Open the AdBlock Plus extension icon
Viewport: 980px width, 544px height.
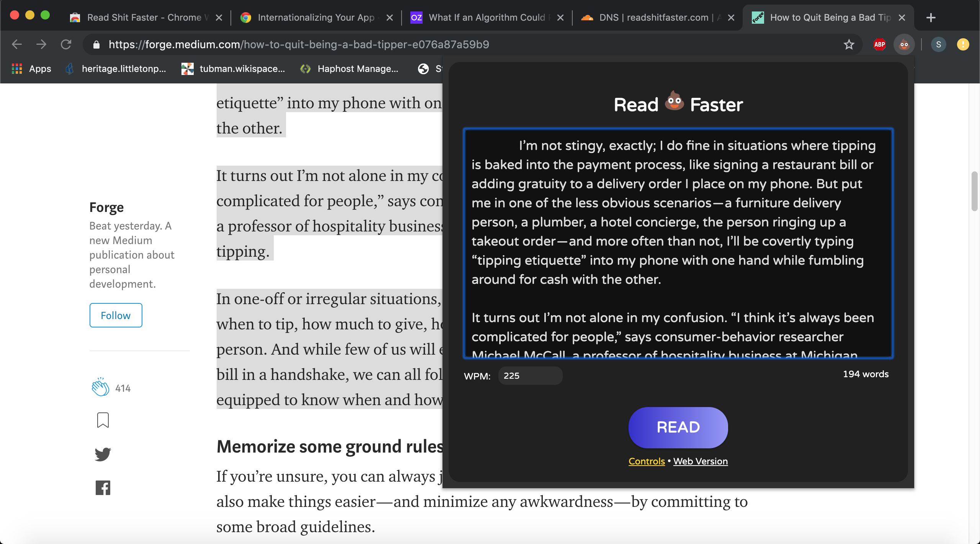click(x=879, y=44)
